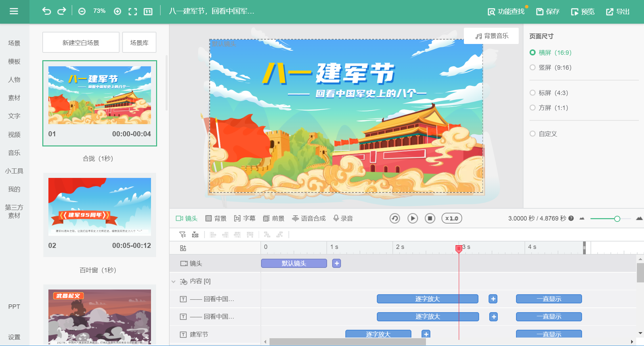Open the 第三方素材 sidebar tab
Screen dimensions: 644x346
[14, 211]
